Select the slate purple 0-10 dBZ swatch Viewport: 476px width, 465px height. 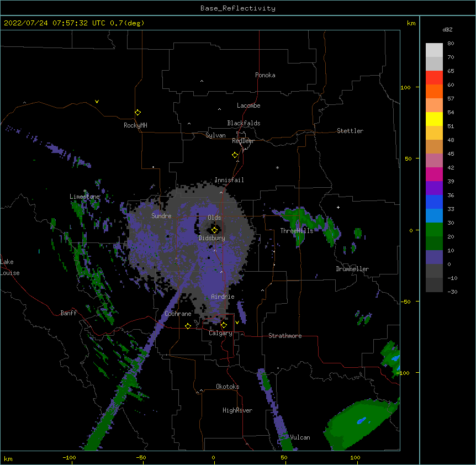pyautogui.click(x=434, y=257)
